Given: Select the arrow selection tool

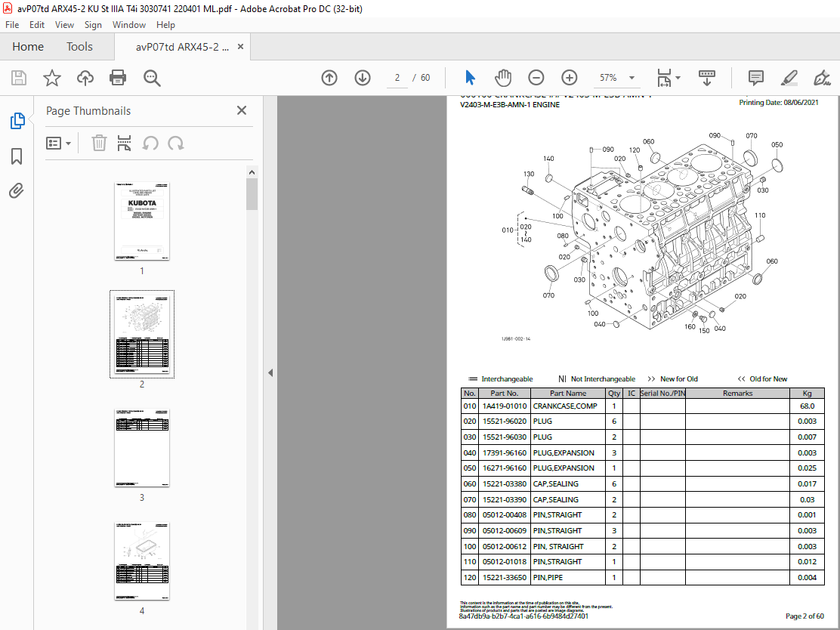Looking at the screenshot, I should 470,78.
